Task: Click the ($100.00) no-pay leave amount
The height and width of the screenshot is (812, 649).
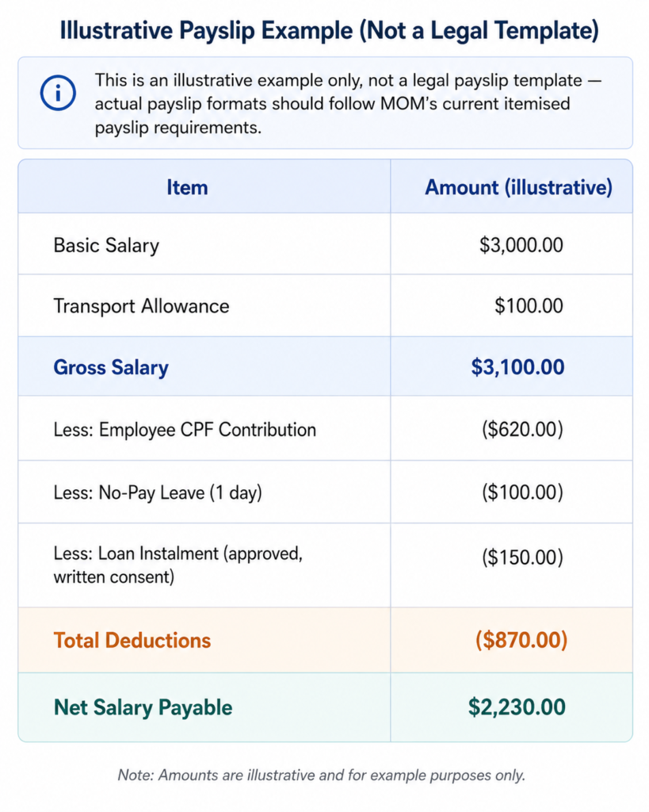Action: click(x=522, y=492)
